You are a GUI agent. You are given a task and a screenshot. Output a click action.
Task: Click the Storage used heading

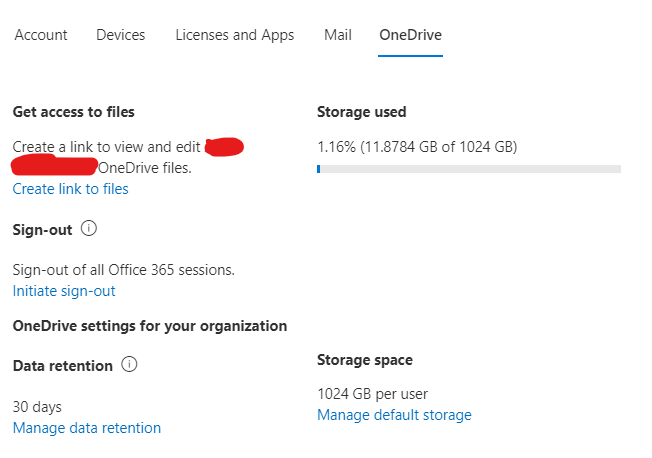pos(362,112)
